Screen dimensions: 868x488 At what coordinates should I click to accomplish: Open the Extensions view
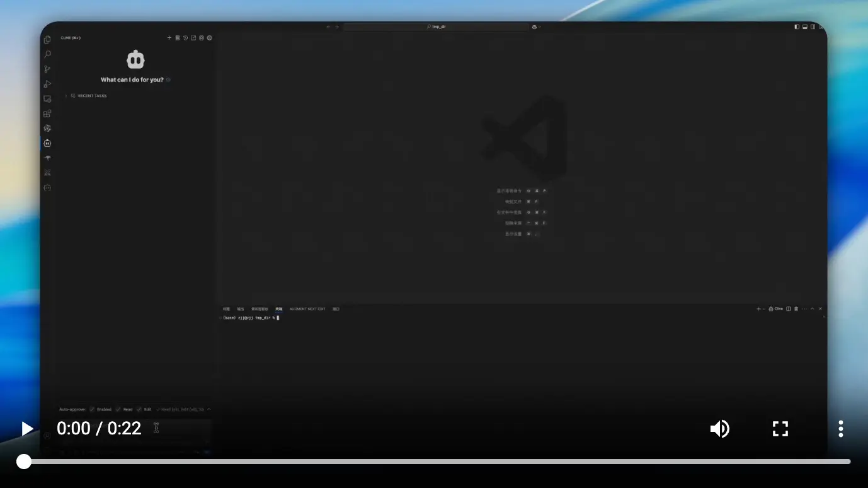(x=47, y=113)
